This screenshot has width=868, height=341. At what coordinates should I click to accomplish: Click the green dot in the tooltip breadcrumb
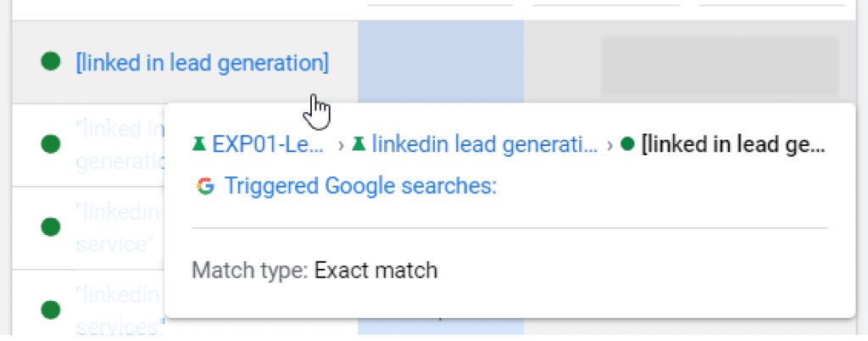627,145
